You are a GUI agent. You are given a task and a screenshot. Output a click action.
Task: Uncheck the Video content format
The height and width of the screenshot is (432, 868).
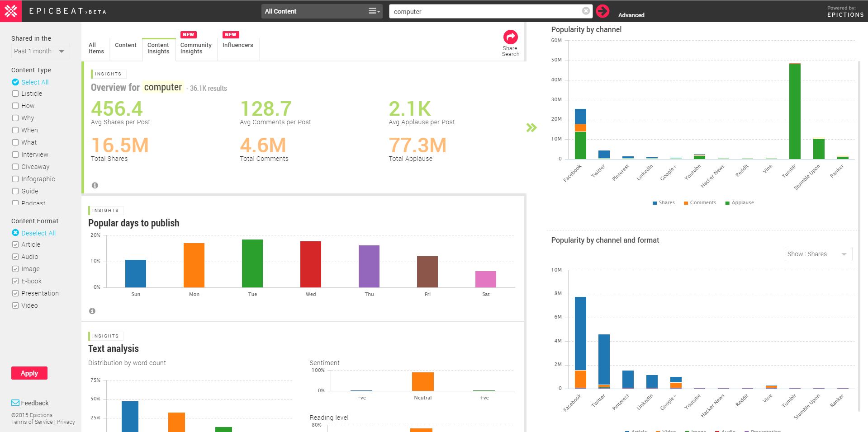point(15,305)
